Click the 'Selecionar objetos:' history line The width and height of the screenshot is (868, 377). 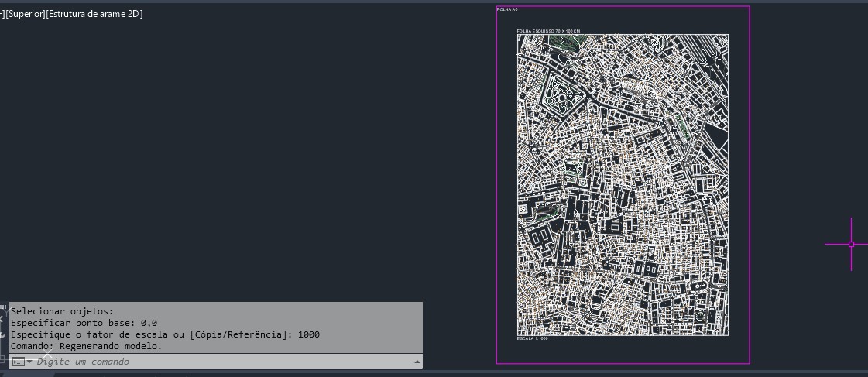[62, 311]
